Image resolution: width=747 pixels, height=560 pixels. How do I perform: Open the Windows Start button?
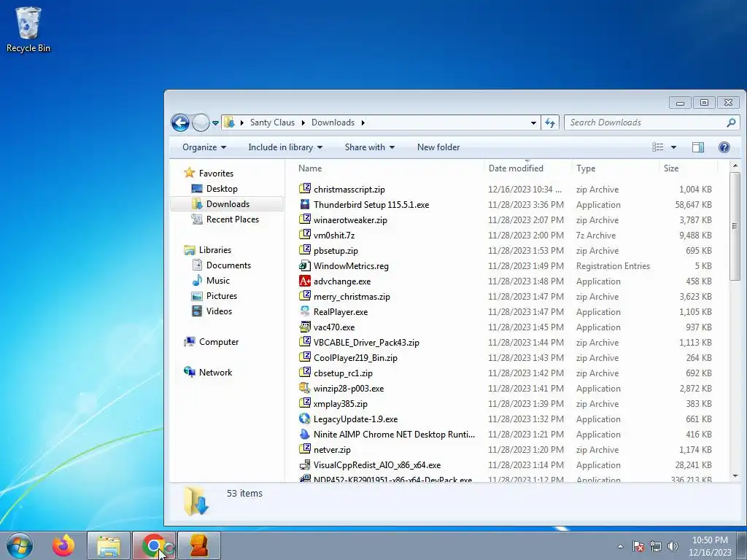(x=20, y=545)
